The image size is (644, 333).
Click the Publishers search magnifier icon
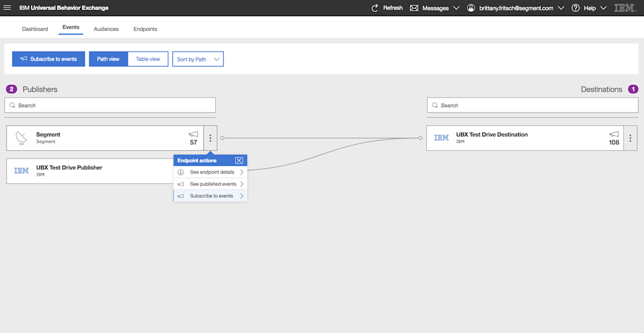click(x=13, y=105)
